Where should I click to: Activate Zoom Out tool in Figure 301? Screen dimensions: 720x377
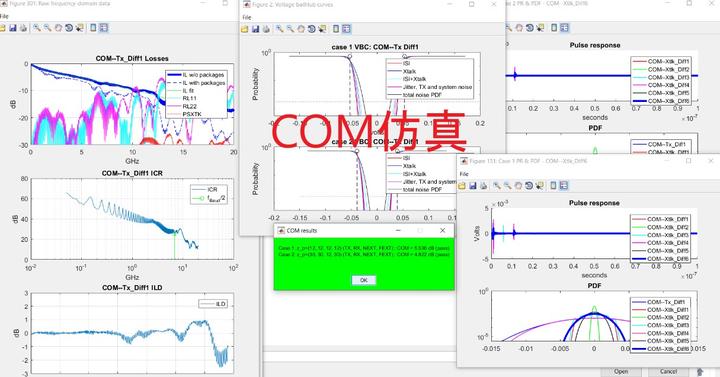point(47,28)
